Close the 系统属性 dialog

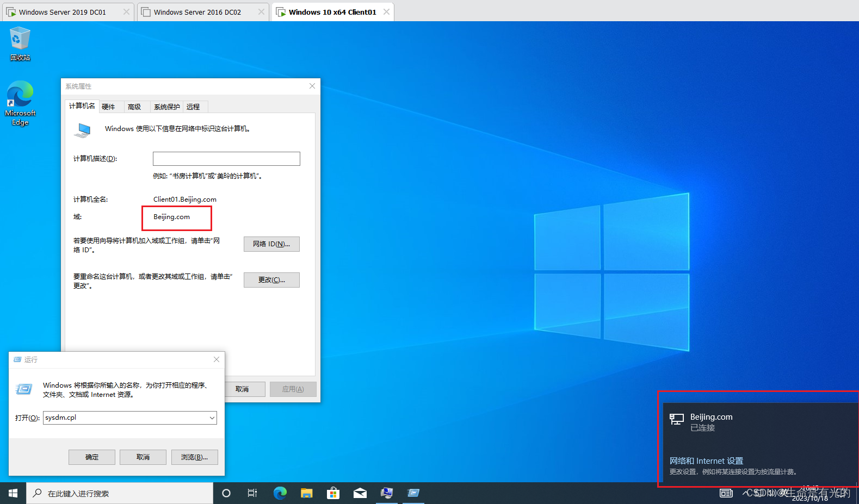(312, 86)
